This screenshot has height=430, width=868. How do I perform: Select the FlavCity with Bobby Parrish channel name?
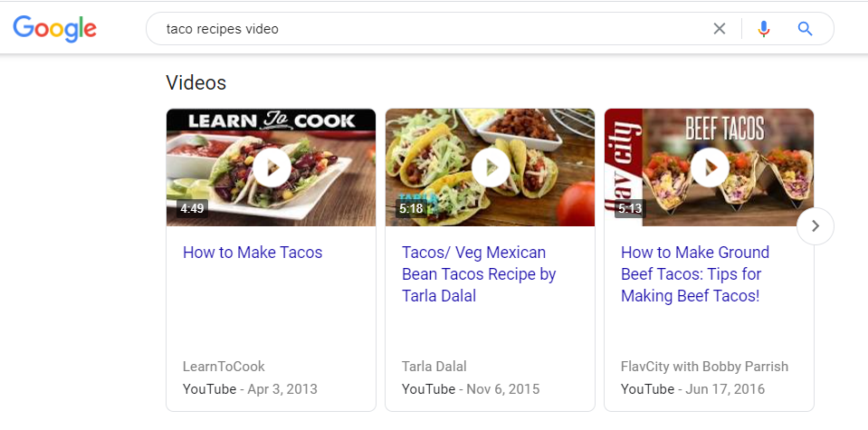pos(704,367)
